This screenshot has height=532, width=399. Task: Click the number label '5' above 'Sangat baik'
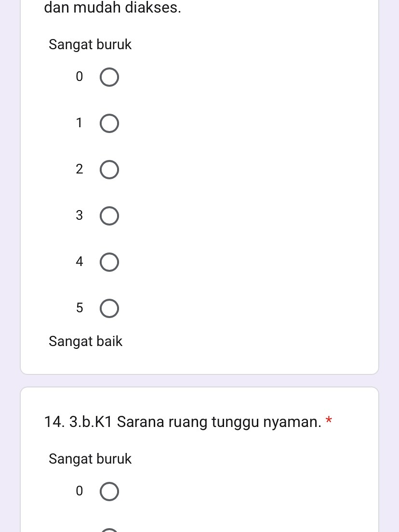point(80,308)
